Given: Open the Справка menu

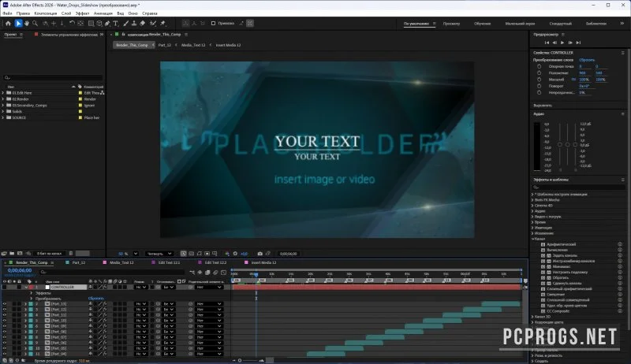Looking at the screenshot, I should tap(150, 13).
